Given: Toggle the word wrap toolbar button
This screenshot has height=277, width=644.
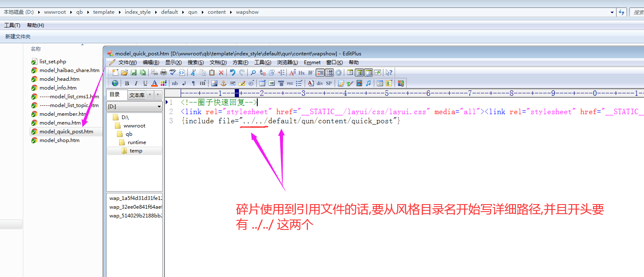Looking at the screenshot, I should click(320, 72).
